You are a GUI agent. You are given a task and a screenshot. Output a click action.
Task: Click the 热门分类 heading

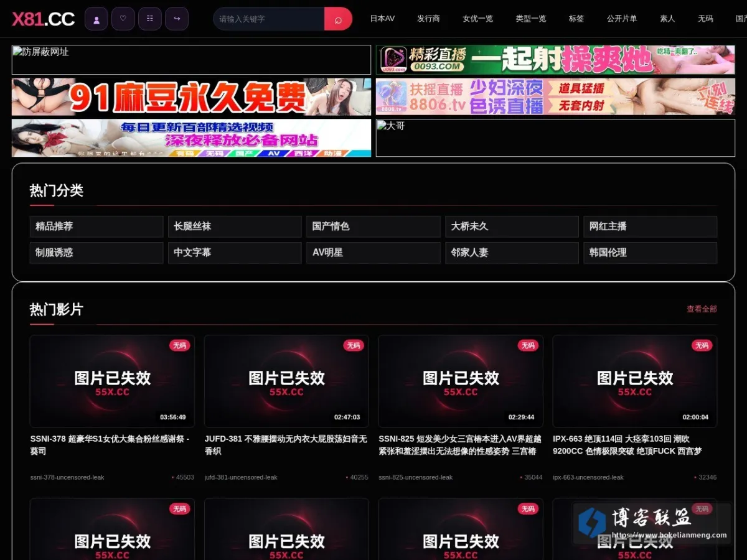(x=57, y=191)
